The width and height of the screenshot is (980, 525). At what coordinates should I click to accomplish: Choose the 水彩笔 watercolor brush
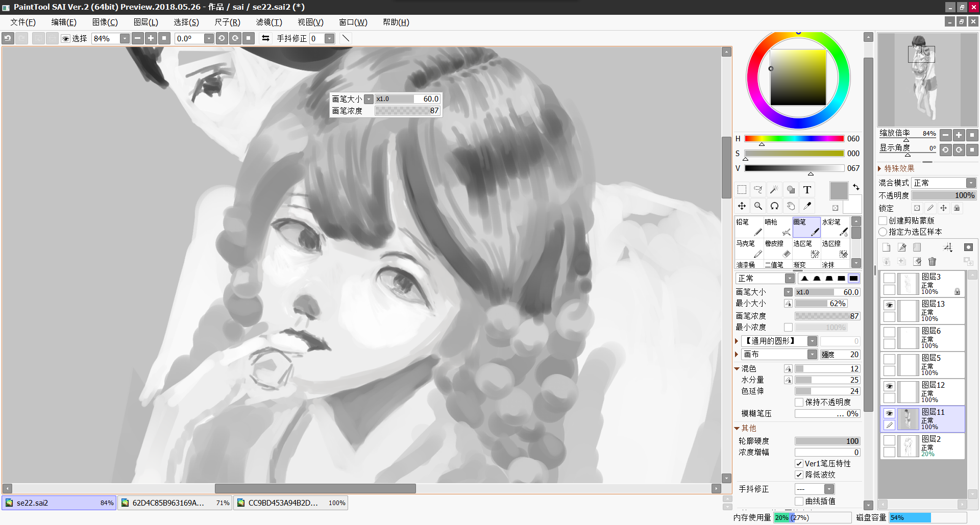[x=835, y=227]
